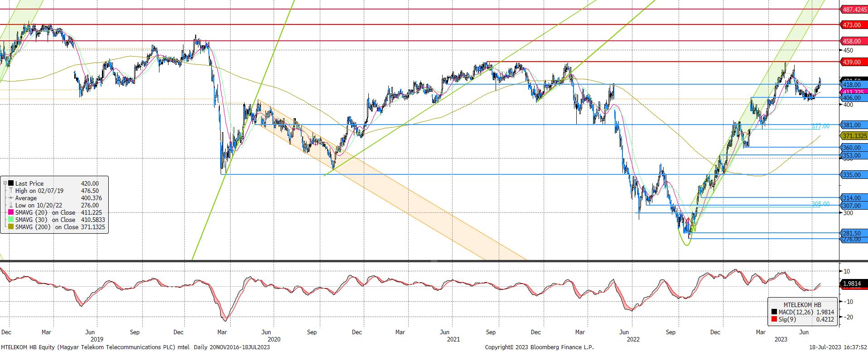Screen dimensions: 868x351
Task: Click the High marker icon in legend
Action: (x=11, y=190)
